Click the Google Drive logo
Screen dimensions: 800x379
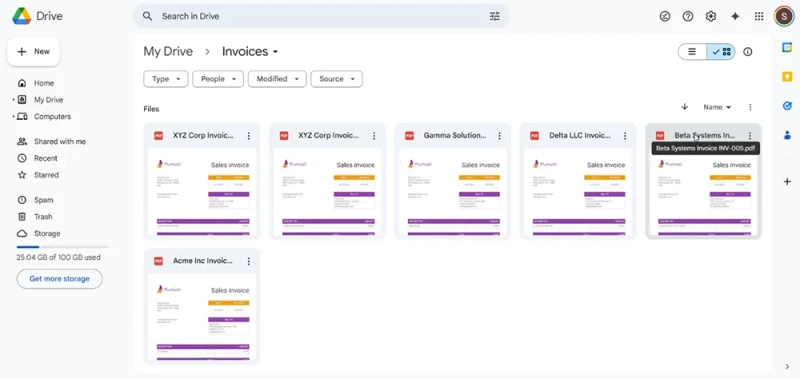tap(22, 16)
